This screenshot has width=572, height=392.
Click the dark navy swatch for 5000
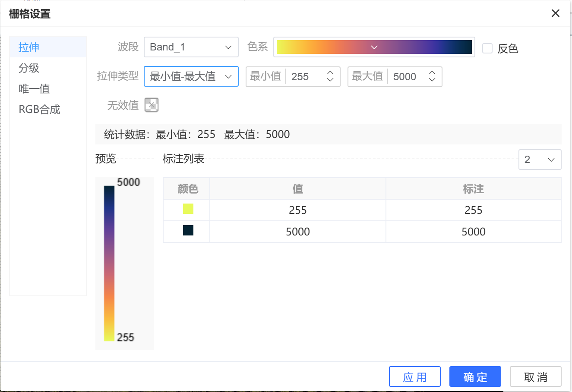point(188,230)
